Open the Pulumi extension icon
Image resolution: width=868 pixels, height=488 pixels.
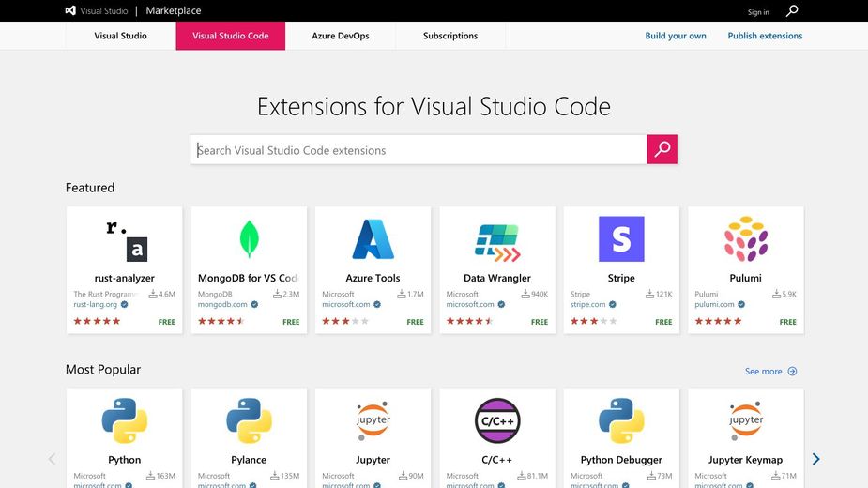(746, 239)
